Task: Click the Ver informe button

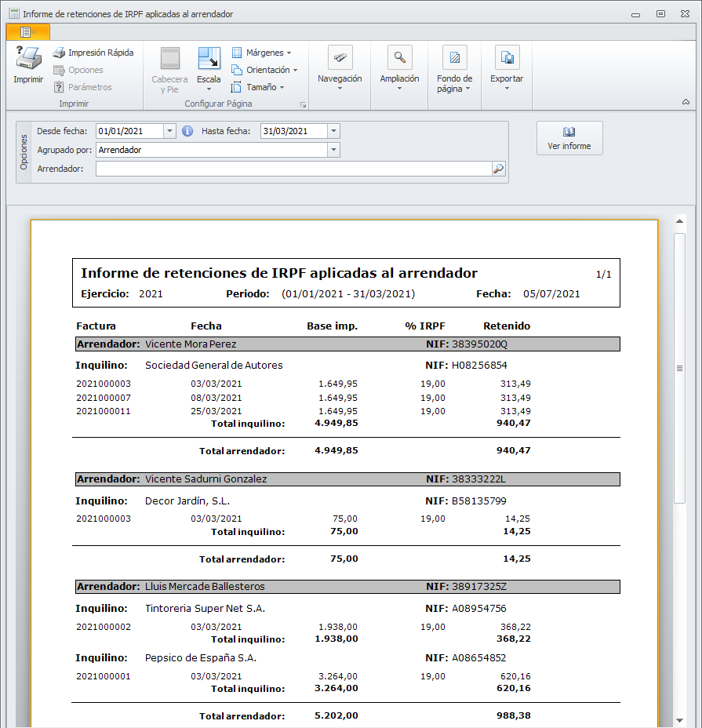Action: 569,138
